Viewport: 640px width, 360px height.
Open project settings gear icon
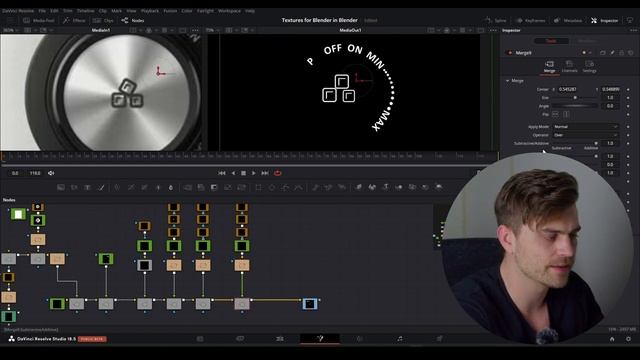[628, 339]
